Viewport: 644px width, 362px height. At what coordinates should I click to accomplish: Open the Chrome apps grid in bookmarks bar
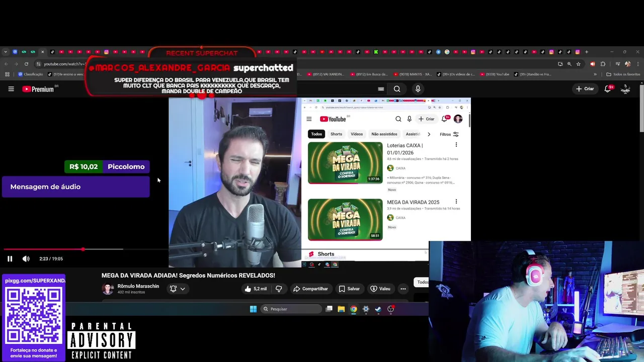[7, 74]
